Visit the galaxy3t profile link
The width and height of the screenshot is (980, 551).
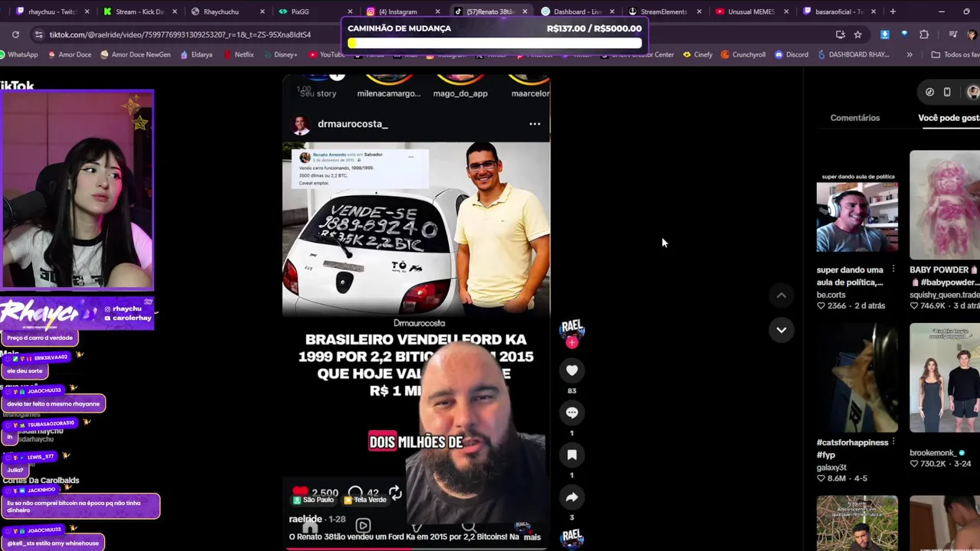831,468
